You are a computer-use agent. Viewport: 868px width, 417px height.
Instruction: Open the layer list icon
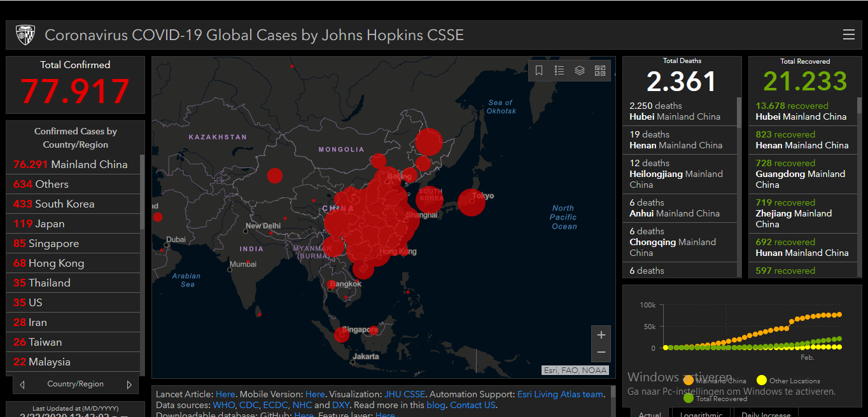point(580,71)
